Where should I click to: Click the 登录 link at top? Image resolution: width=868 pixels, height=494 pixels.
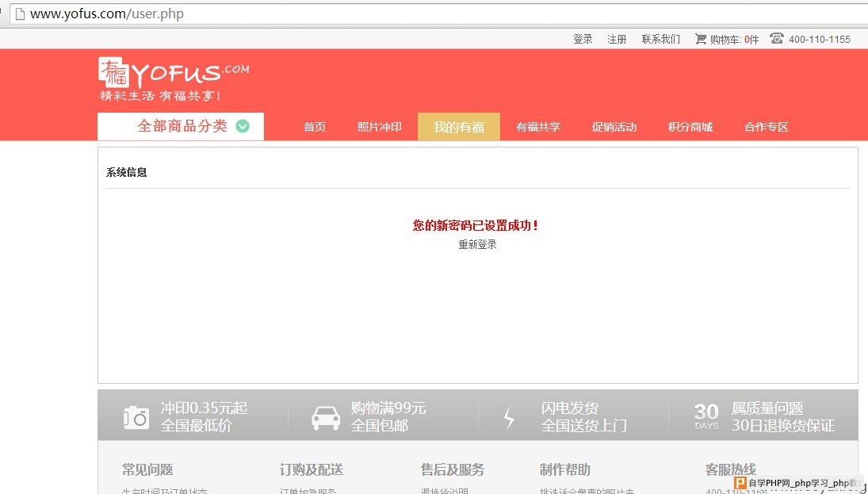pyautogui.click(x=583, y=40)
